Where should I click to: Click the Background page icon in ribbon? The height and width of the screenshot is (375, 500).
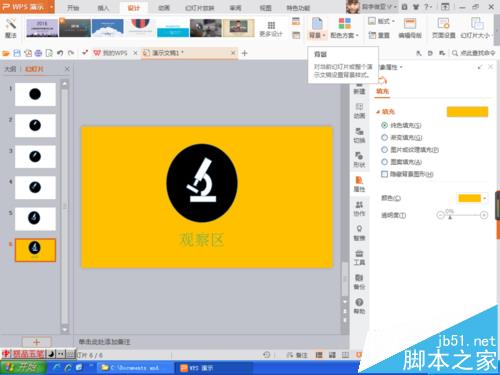click(317, 24)
